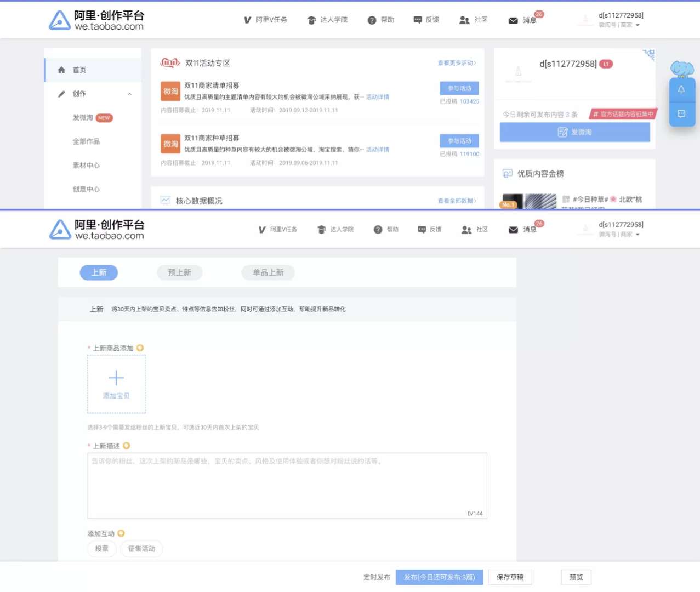Viewport: 700px width, 592px height.
Task: Click the 反馈 chat bubble icon in homepage header
Action: pyautogui.click(x=418, y=20)
